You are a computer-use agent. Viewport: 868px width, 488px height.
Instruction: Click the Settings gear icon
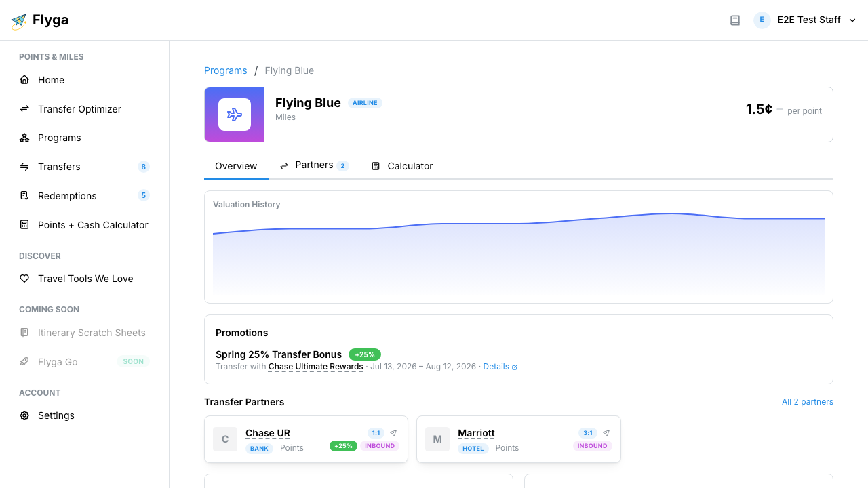coord(24,415)
